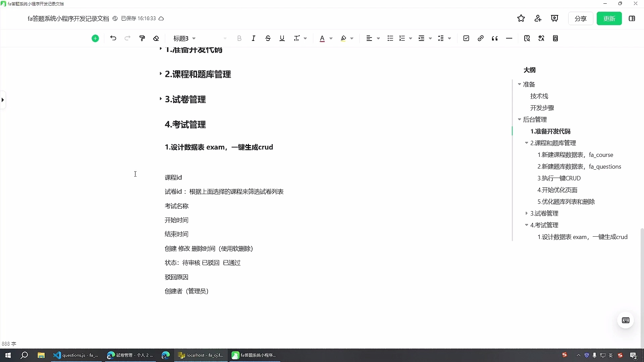Insert a bulleted list
Screen dimensions: 644x362
coord(390,39)
